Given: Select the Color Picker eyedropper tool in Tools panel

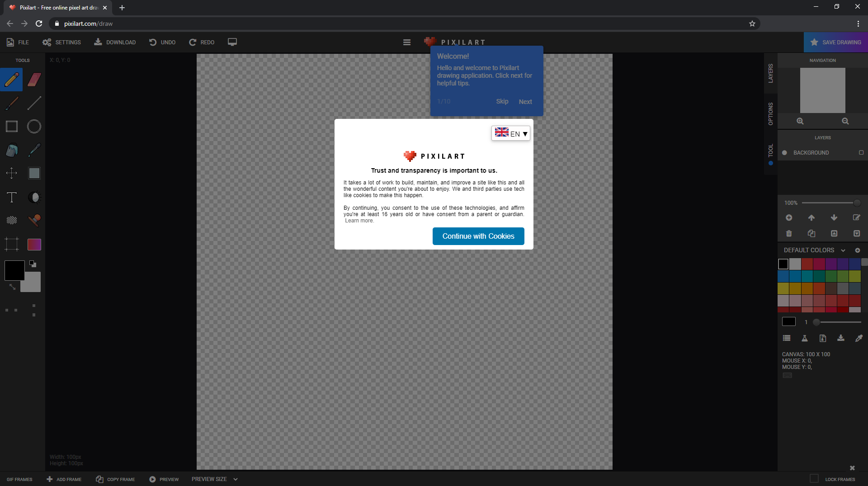Looking at the screenshot, I should [34, 150].
